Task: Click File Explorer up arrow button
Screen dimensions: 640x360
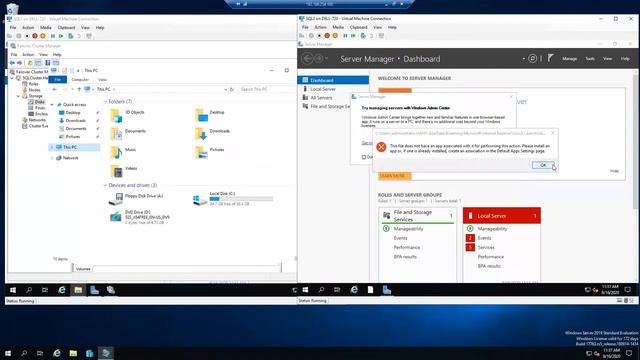Action: pyautogui.click(x=79, y=89)
